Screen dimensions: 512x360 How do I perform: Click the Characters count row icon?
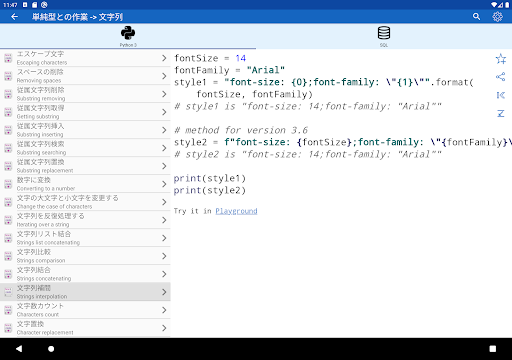(8, 310)
